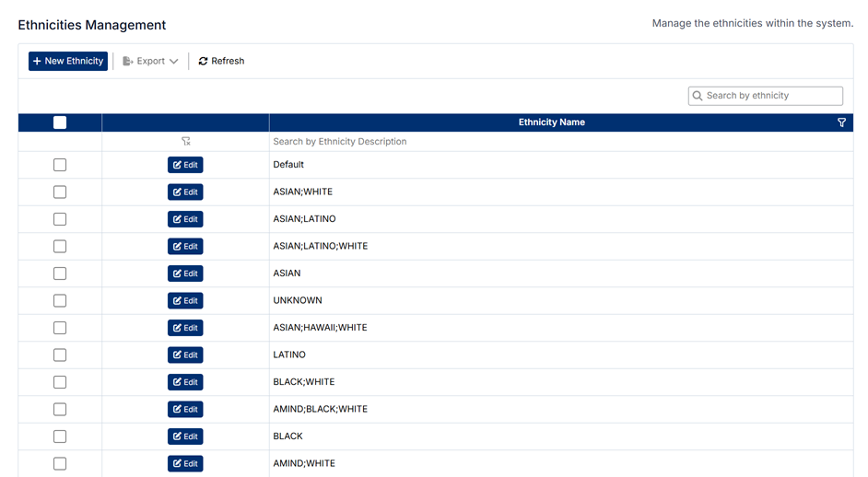Edit the UNKNOWN ethnicity entry
Screen dimensions: 868x477
click(x=185, y=301)
